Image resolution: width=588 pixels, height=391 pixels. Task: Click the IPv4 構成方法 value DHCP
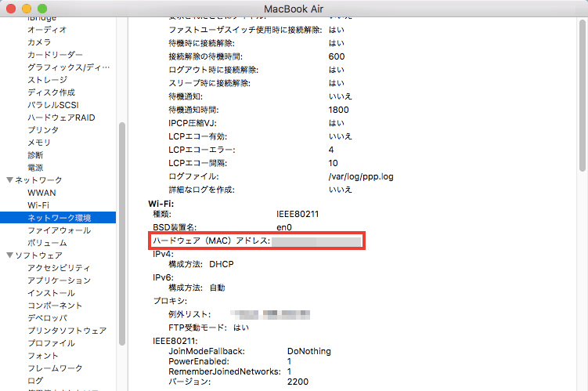pos(222,264)
